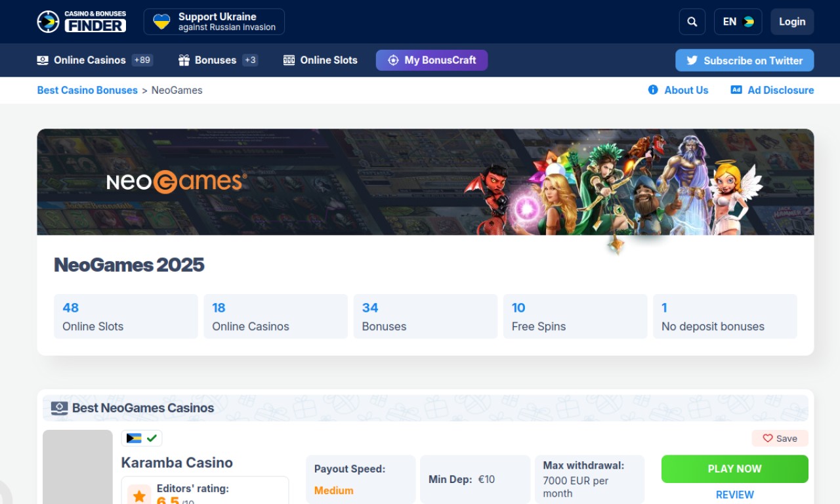Click the NeoGames breadcrumb text
This screenshot has width=840, height=504.
[x=177, y=91]
